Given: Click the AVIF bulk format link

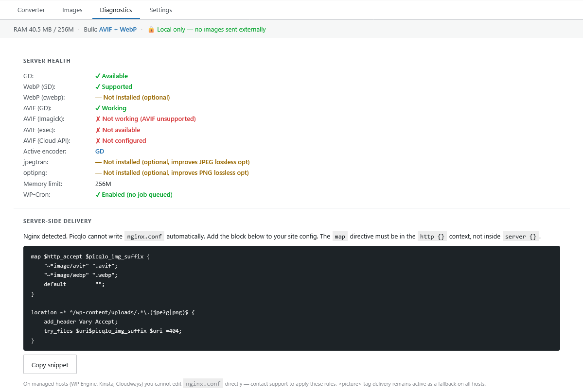Looking at the screenshot, I should click(105, 29).
